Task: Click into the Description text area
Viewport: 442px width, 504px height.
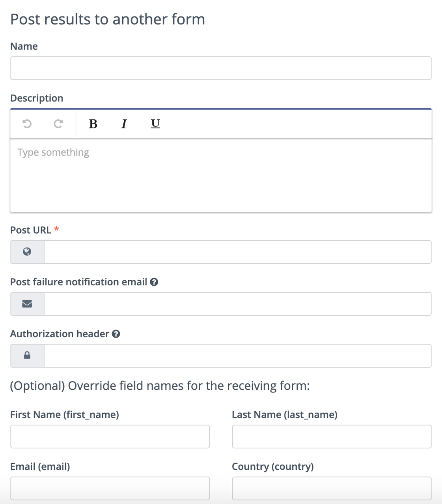Action: [x=221, y=175]
